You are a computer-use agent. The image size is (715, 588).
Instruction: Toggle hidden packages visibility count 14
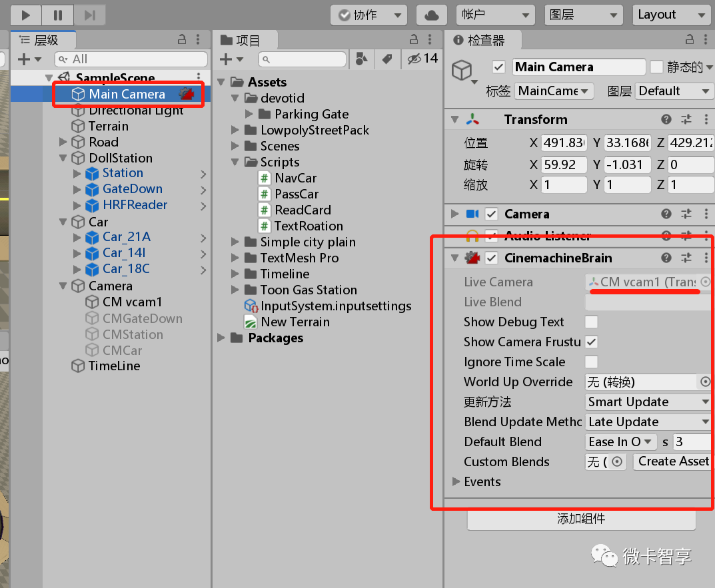(422, 59)
